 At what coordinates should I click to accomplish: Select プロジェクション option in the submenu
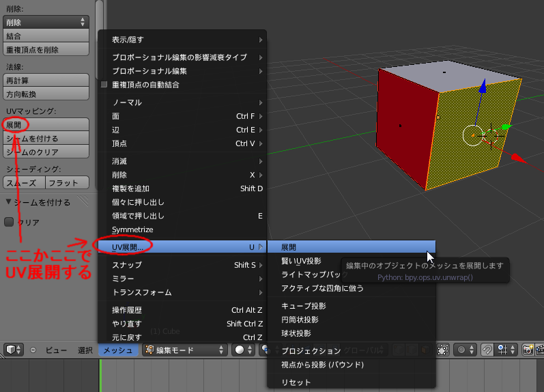coord(352,350)
